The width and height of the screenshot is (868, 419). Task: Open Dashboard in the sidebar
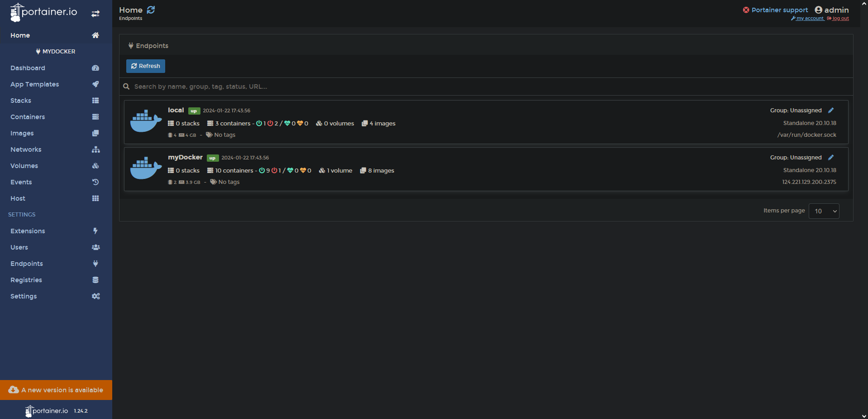56,68
